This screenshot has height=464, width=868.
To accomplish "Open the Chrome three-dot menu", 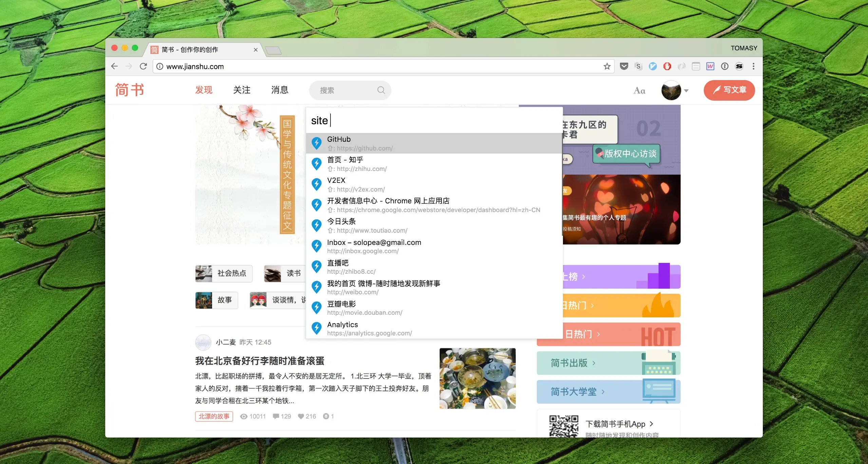I will [x=754, y=66].
